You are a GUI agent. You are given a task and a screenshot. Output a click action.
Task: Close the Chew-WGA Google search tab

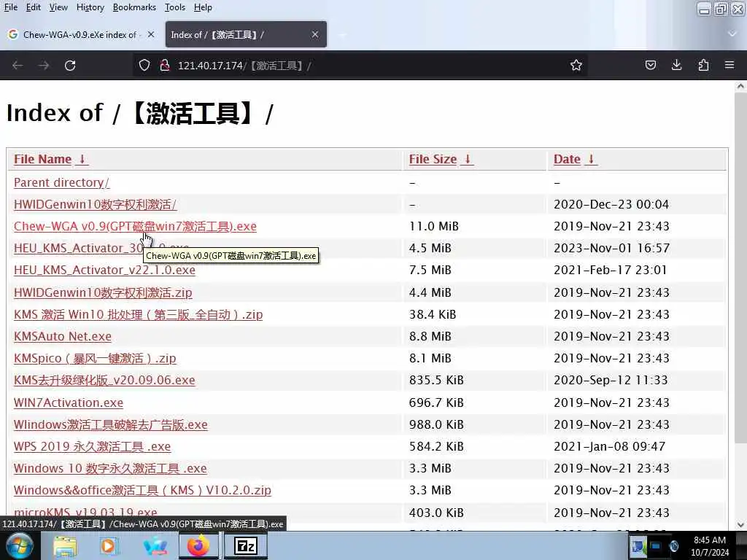pos(150,34)
